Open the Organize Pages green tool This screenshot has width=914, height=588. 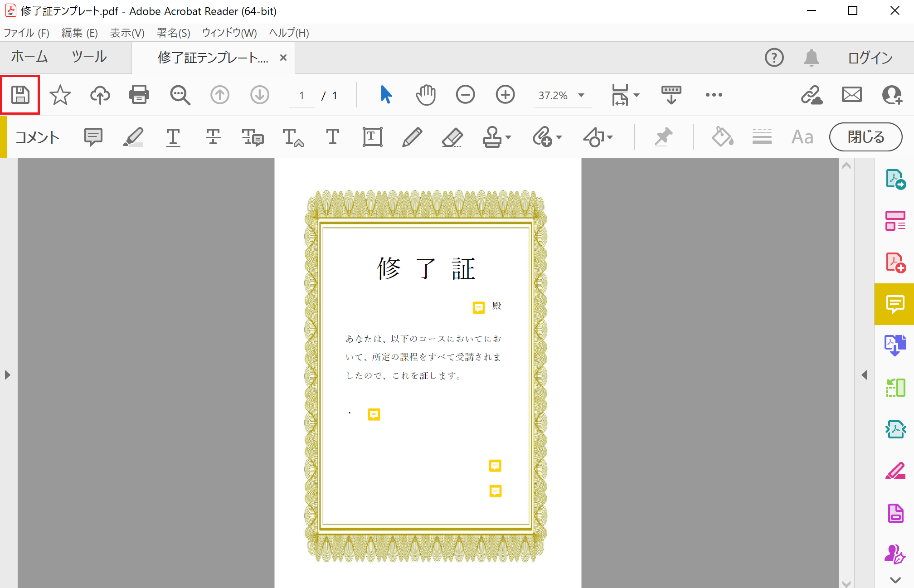[x=895, y=388]
